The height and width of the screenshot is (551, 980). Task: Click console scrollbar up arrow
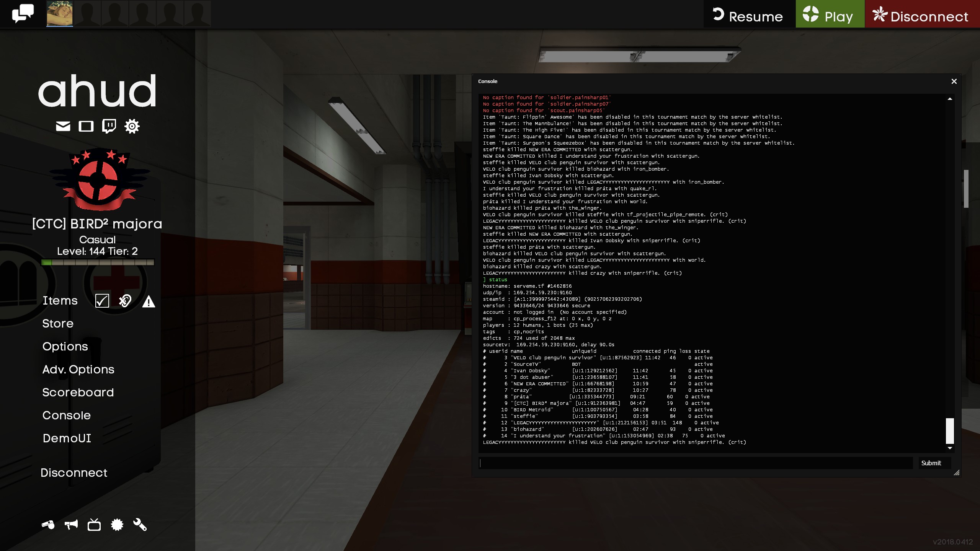point(950,99)
